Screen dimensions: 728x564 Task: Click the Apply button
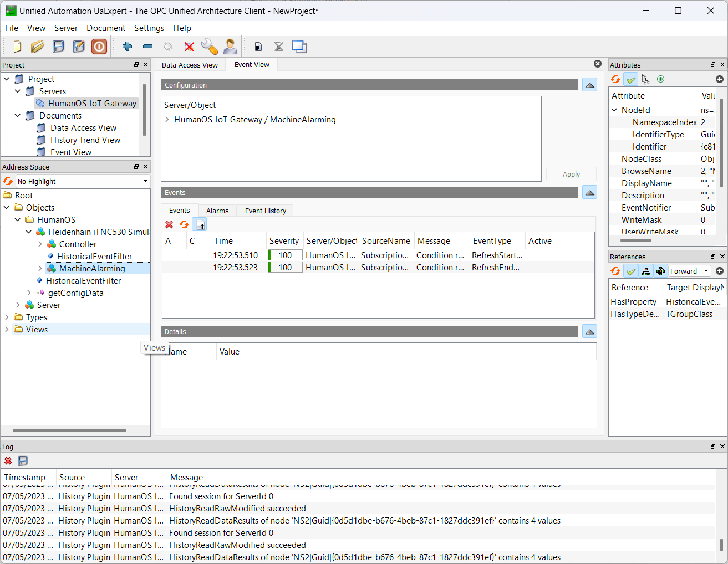pyautogui.click(x=571, y=174)
